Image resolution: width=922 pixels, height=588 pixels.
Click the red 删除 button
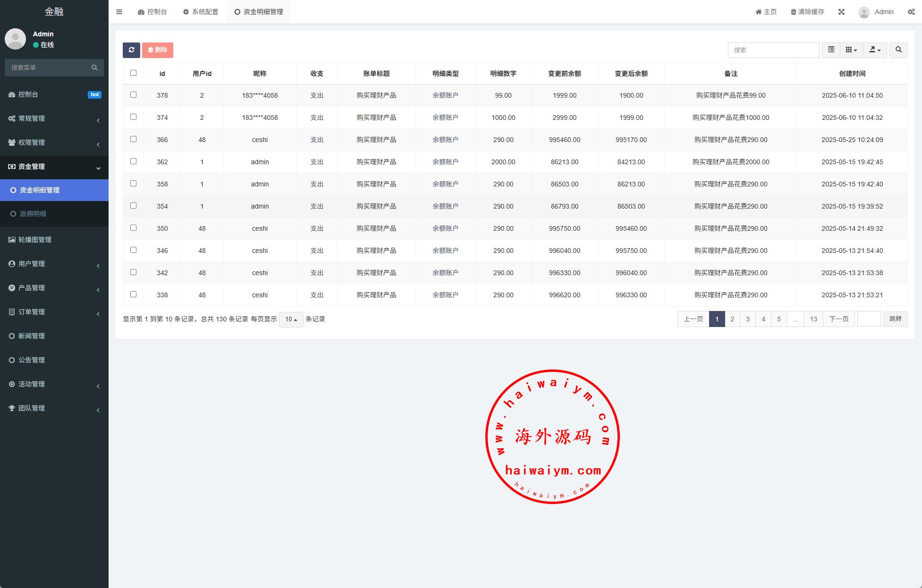click(x=158, y=50)
